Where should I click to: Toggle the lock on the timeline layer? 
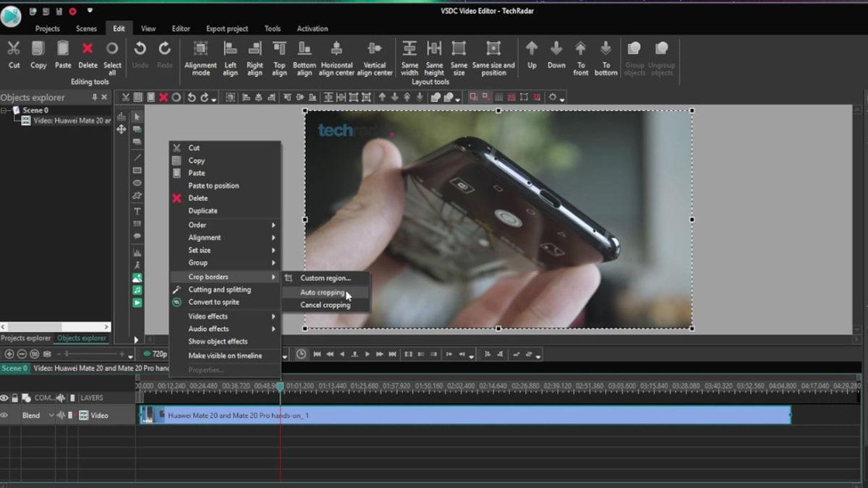pos(15,398)
